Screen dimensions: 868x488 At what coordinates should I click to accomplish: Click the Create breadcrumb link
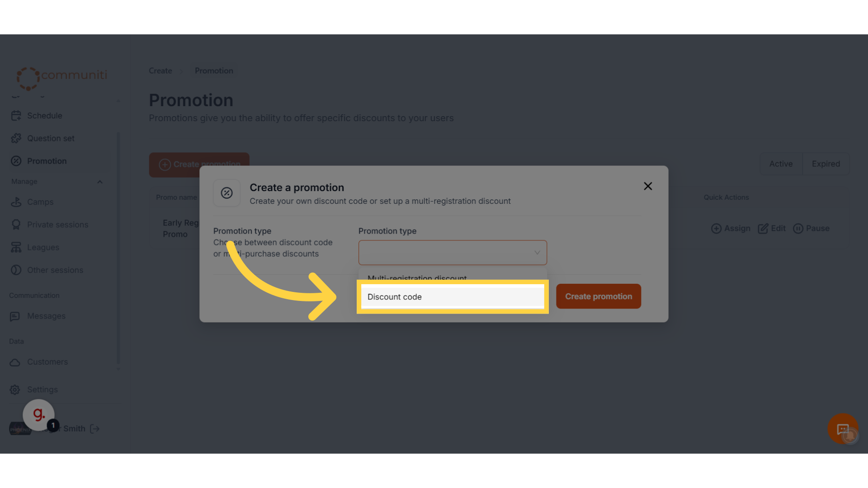[160, 71]
